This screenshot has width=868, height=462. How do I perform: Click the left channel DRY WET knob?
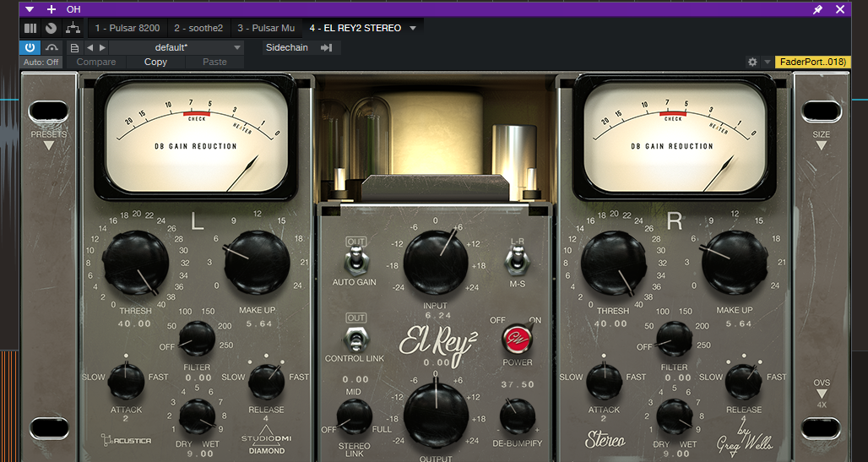coord(197,416)
